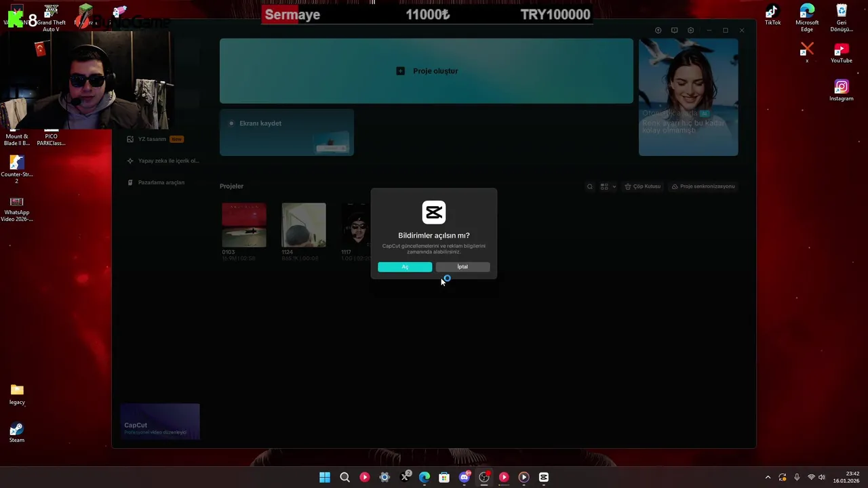Open PICO PARK Classic desktop shortcut
The width and height of the screenshot is (868, 488).
point(51,138)
